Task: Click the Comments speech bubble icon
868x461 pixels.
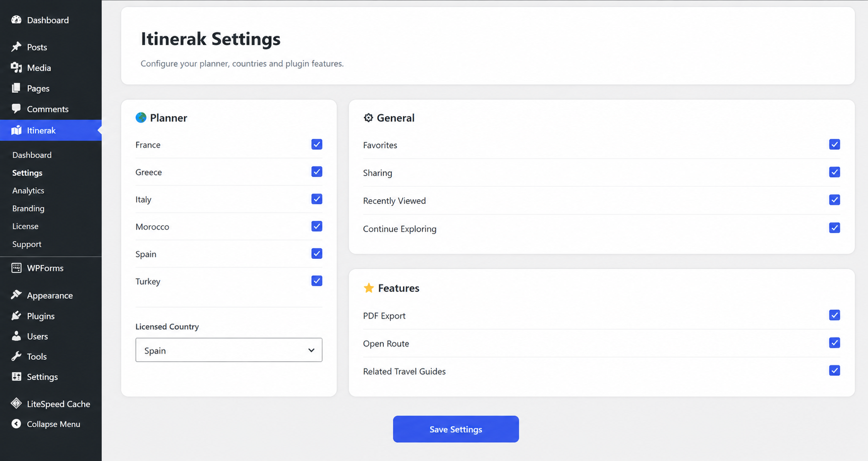Action: point(16,108)
